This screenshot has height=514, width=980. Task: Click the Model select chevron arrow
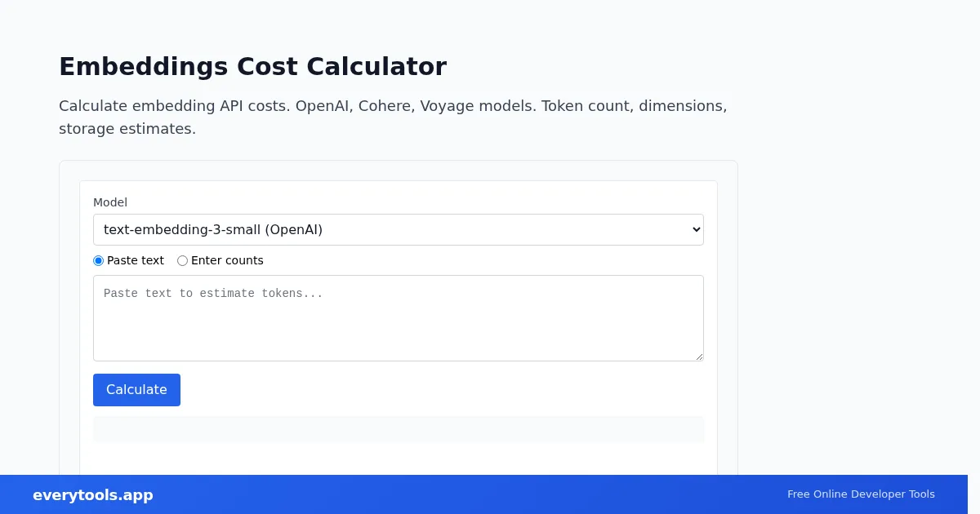(696, 229)
